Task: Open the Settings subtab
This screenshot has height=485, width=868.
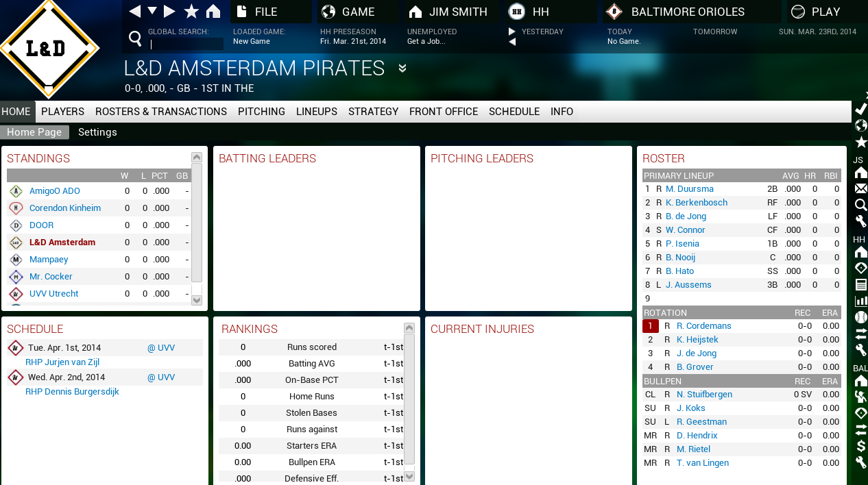Action: pos(97,132)
